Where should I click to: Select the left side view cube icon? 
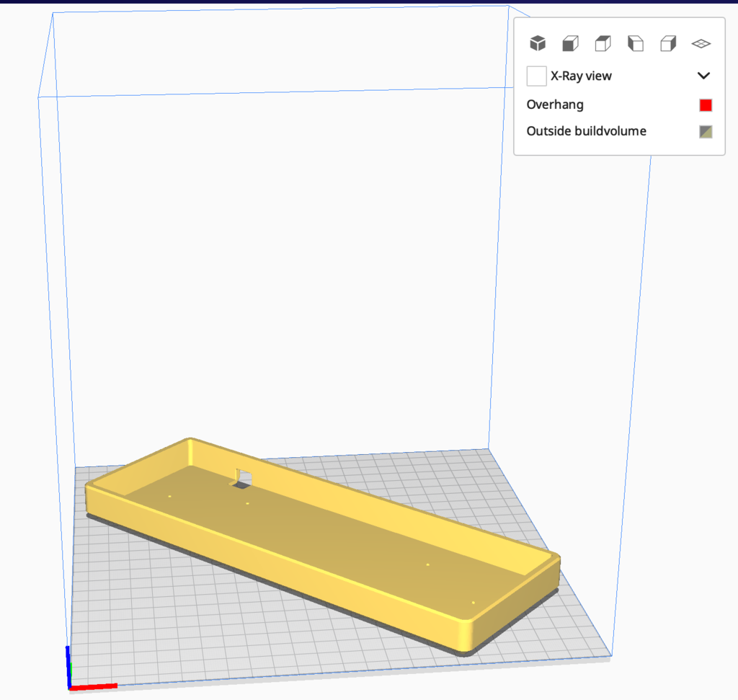[x=636, y=43]
